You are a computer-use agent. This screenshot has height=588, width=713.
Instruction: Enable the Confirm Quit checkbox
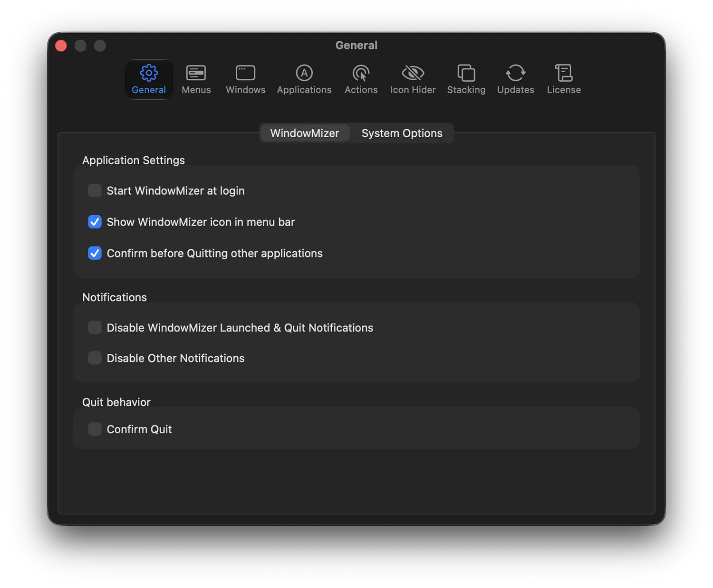pyautogui.click(x=95, y=429)
